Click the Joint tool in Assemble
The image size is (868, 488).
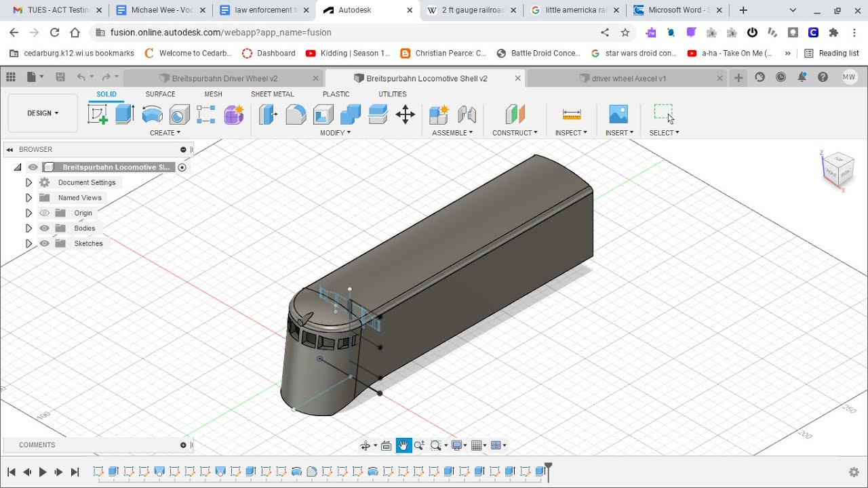coord(467,114)
